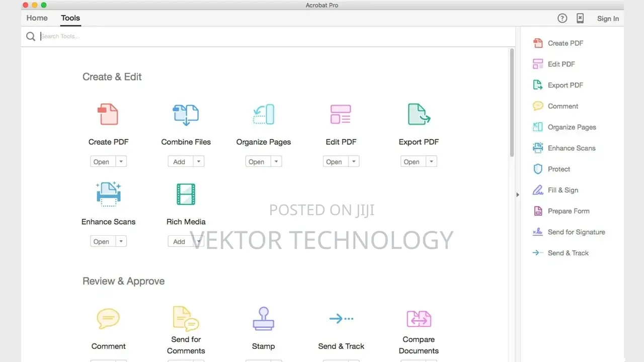Click the Fill & Sign label in sidebar

point(563,190)
